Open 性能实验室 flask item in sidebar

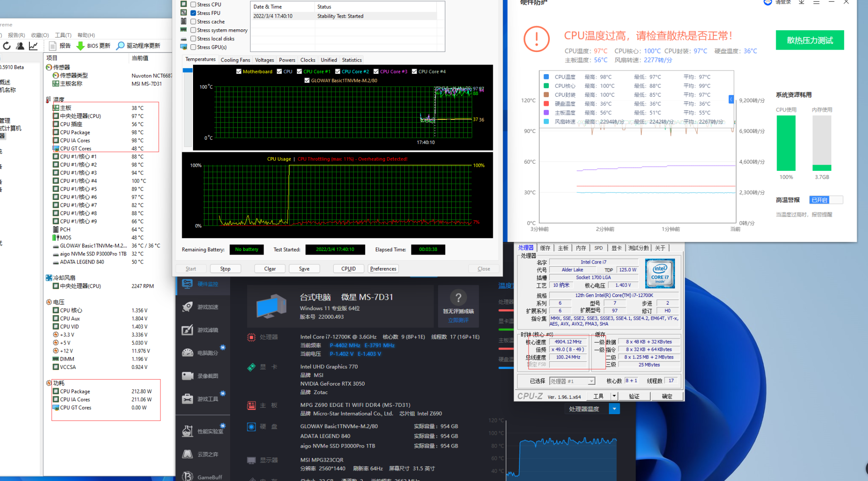(203, 431)
